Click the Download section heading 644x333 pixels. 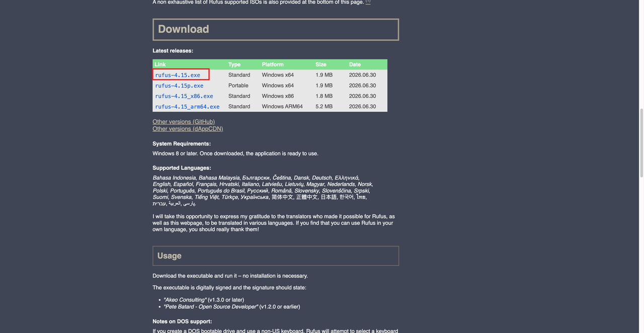[276, 29]
